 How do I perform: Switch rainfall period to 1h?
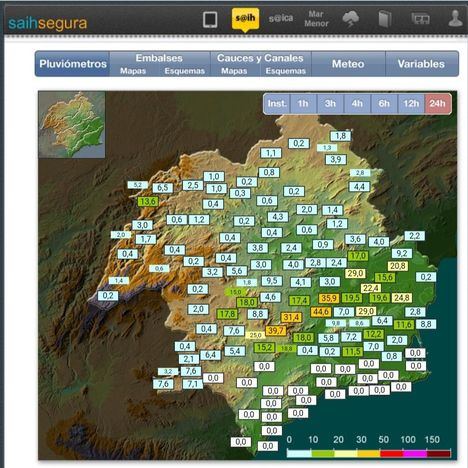point(303,104)
